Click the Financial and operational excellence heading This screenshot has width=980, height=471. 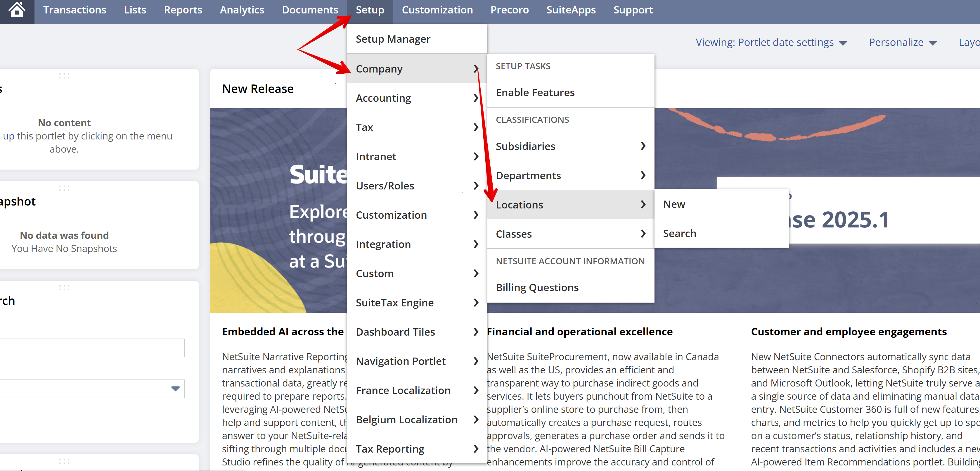580,332
